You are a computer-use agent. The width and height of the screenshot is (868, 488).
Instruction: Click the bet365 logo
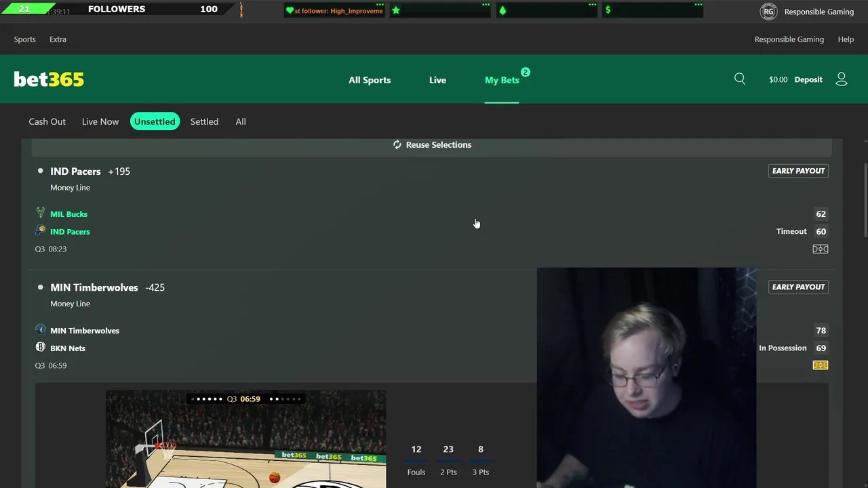point(49,79)
